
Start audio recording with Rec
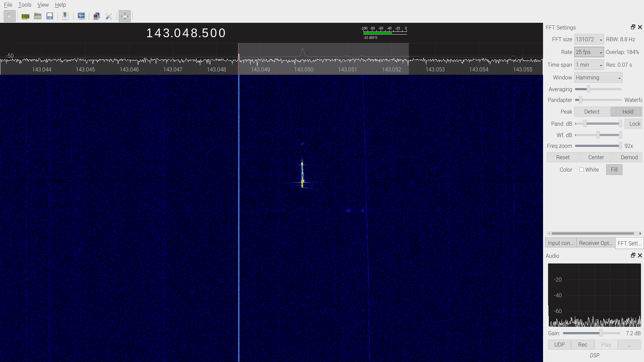(x=583, y=345)
